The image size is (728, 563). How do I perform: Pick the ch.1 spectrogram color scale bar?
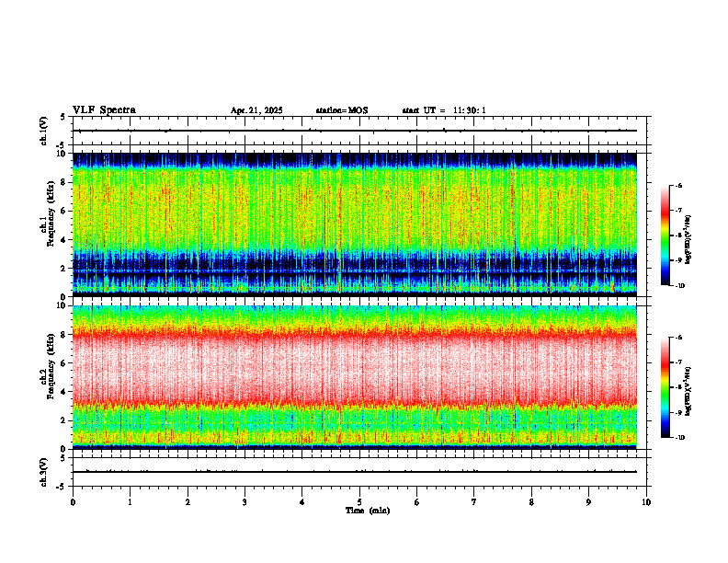tap(665, 236)
